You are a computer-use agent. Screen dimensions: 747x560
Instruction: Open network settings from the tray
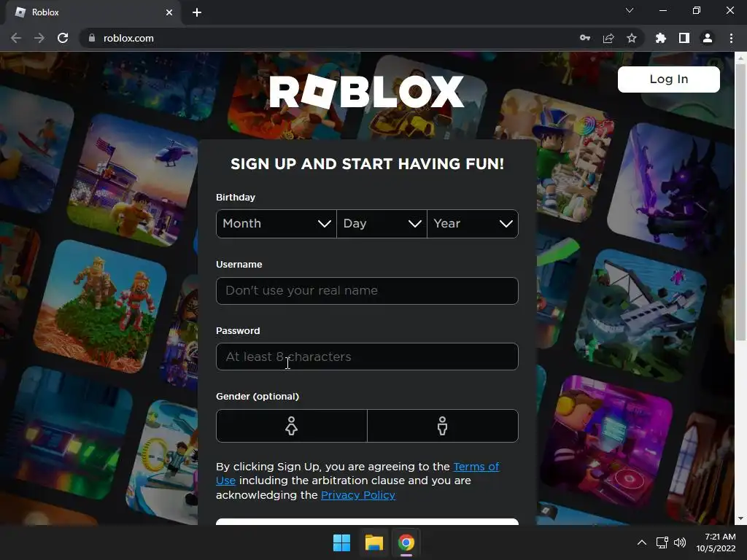coord(662,542)
